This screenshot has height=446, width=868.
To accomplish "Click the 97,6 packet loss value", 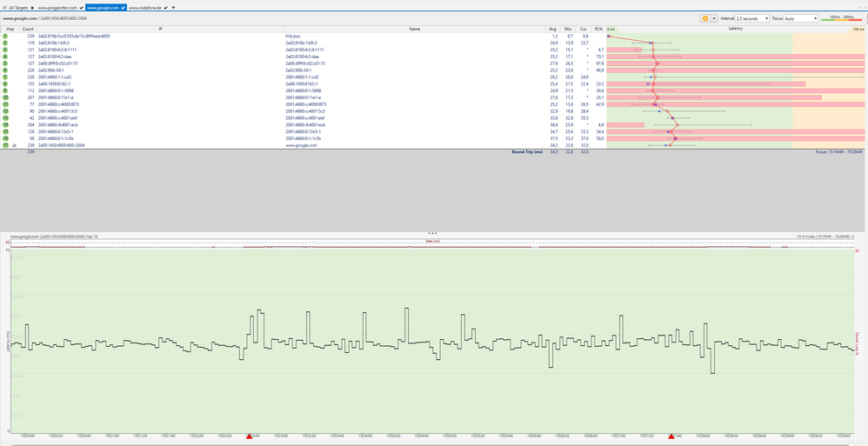I will coord(599,63).
